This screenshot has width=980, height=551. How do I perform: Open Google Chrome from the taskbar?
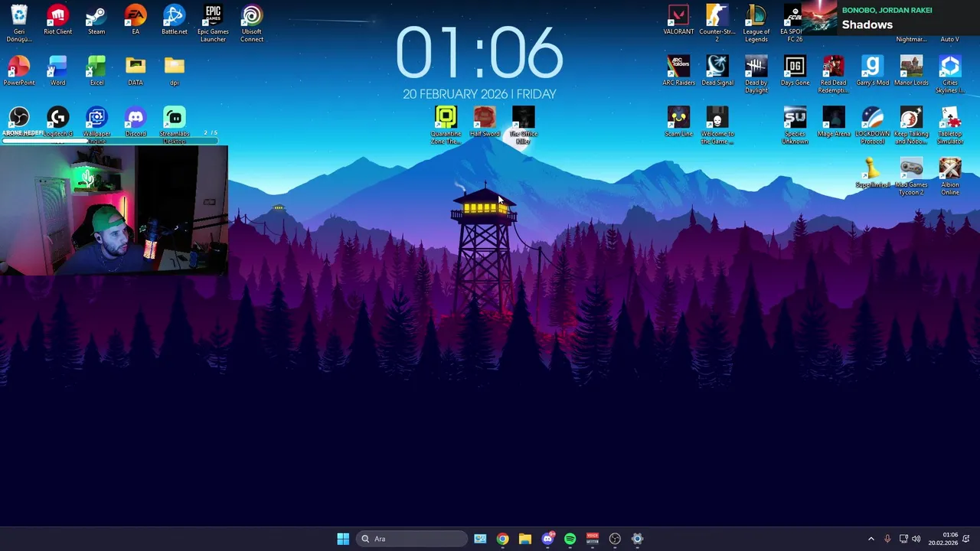(502, 539)
